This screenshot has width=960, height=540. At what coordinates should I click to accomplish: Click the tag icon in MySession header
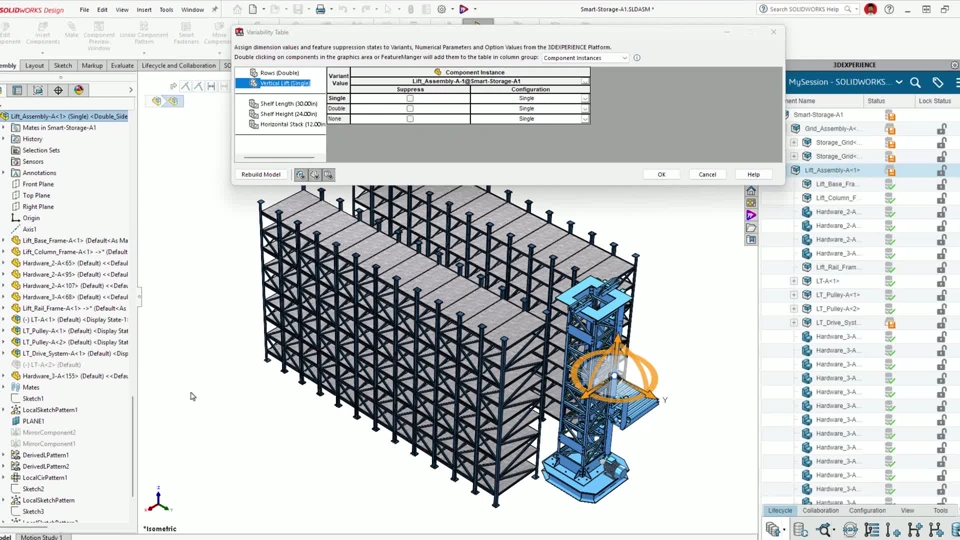tap(937, 82)
